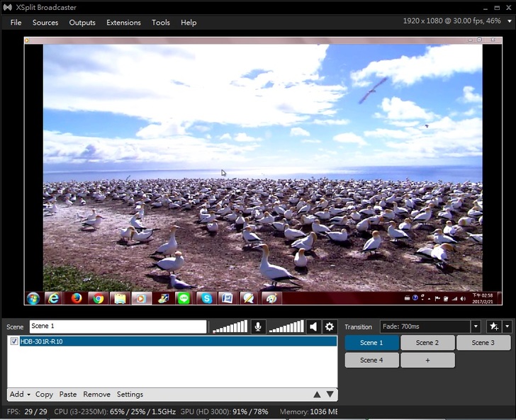The height and width of the screenshot is (420, 516).
Task: Click the XSplit Broadcaster logo icon
Action: 7,7
